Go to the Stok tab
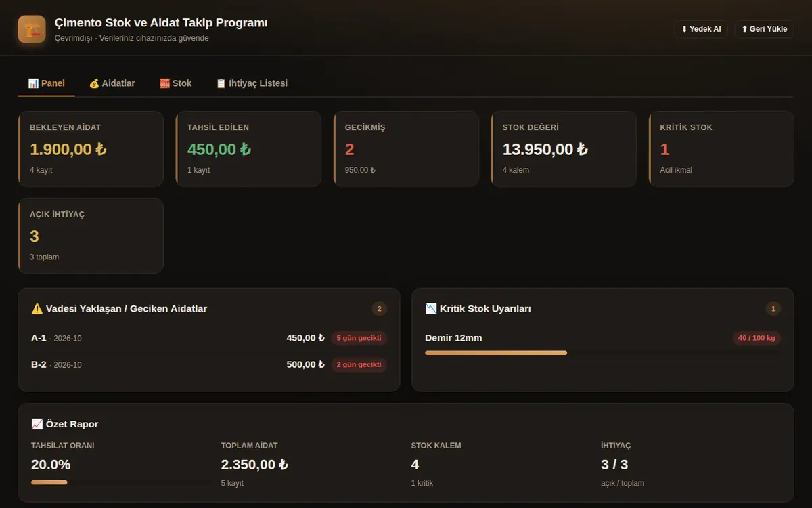The image size is (812, 508). (176, 83)
